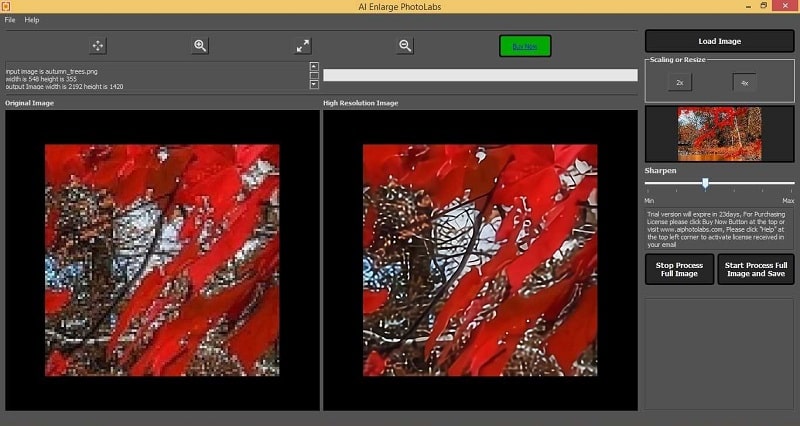Open the Help menu
This screenshot has width=800, height=426.
pos(32,20)
